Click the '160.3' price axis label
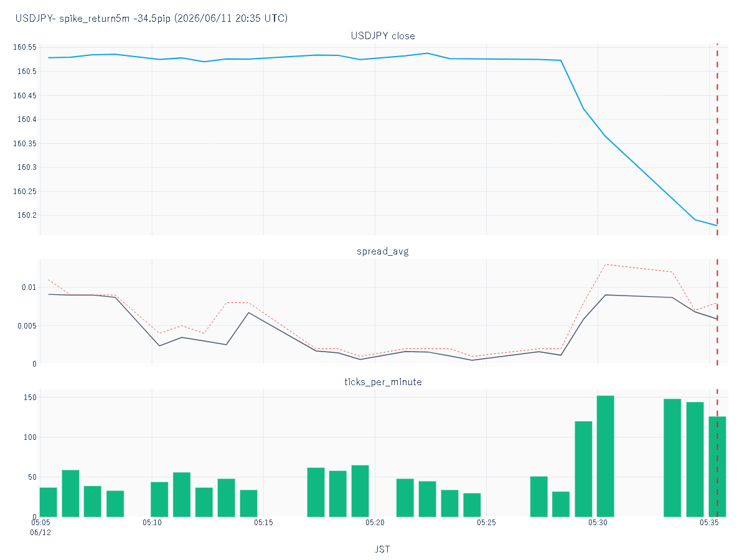 click(x=27, y=167)
